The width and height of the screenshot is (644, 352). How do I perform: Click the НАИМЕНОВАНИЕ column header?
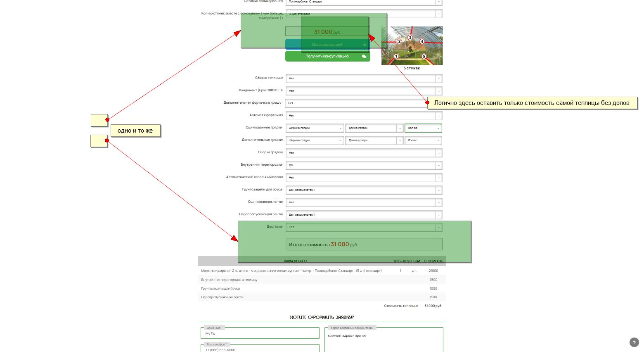[x=296, y=261]
